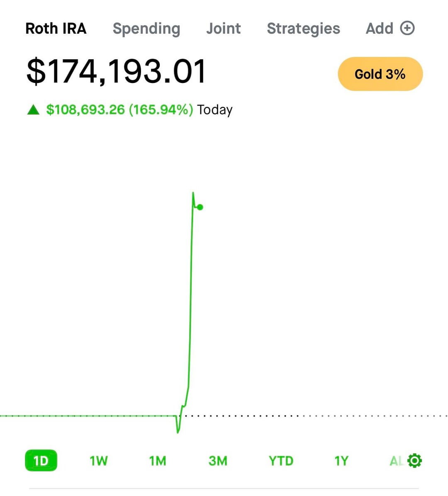Image resolution: width=448 pixels, height=496 pixels.
Task: Select the Joint account tab
Action: (x=223, y=29)
